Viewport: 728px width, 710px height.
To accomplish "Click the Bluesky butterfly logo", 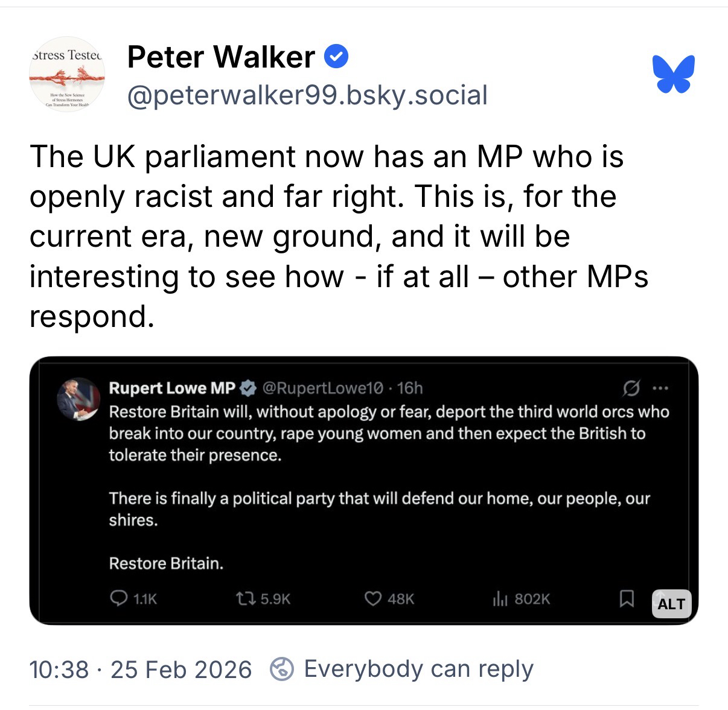I will 673,74.
